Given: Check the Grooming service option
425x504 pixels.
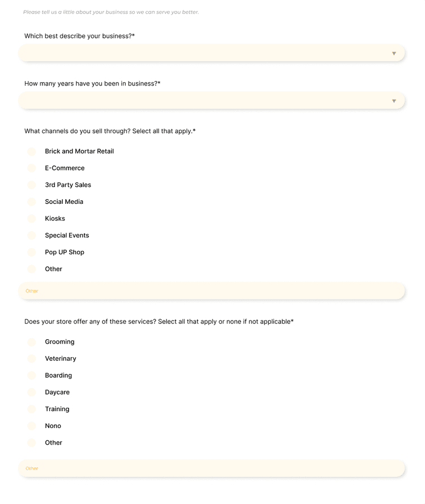Looking at the screenshot, I should click(x=32, y=342).
